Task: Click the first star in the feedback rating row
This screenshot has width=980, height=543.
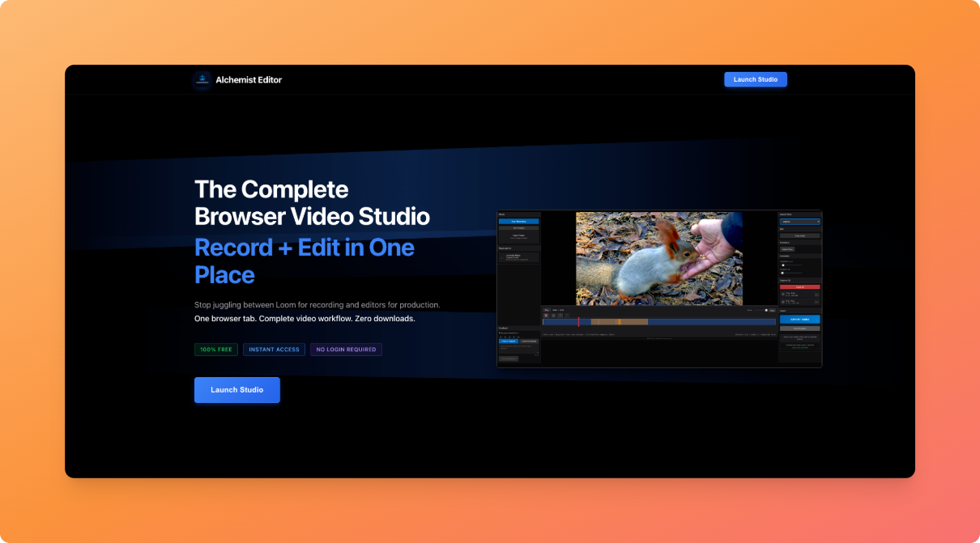Action: pos(501,337)
